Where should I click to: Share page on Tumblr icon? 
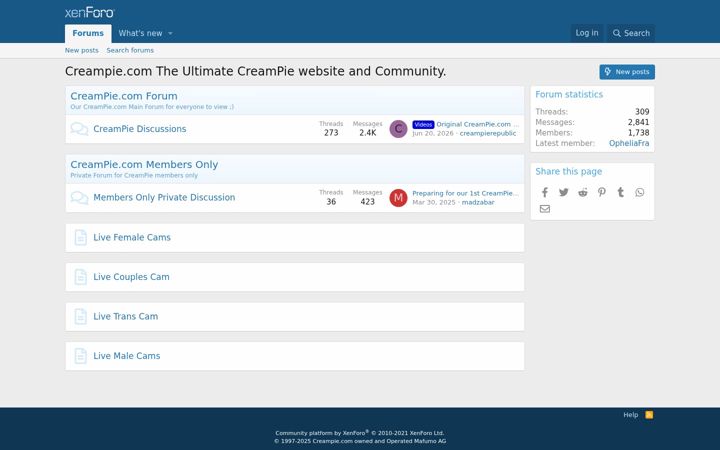pyautogui.click(x=620, y=192)
